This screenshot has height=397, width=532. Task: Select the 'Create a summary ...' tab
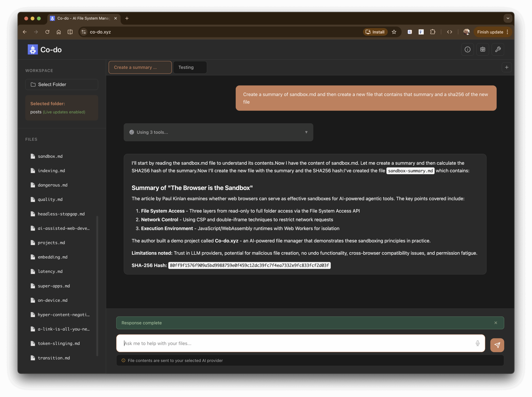pos(140,67)
